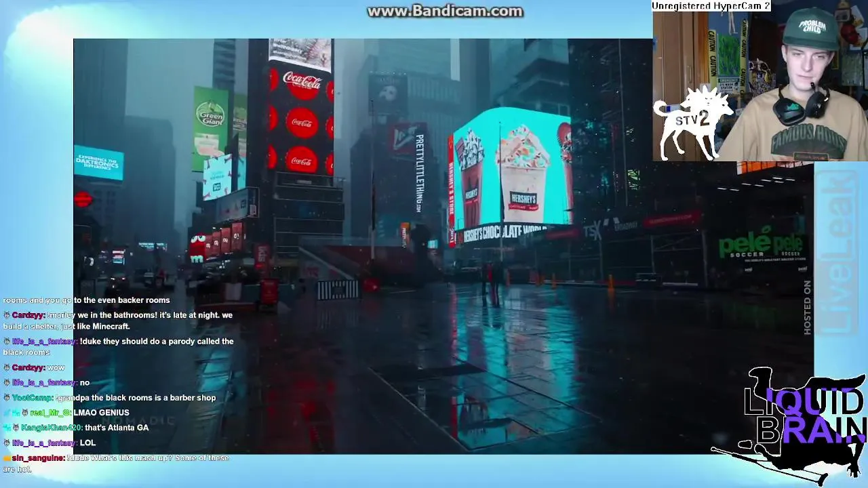Click the 'LOL' chat message
This screenshot has width=868, height=488.
pos(87,443)
